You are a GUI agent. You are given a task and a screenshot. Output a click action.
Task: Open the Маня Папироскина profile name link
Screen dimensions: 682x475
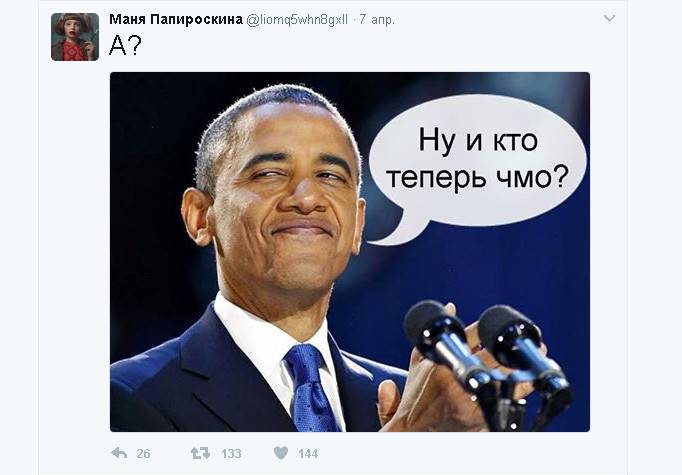[x=176, y=20]
